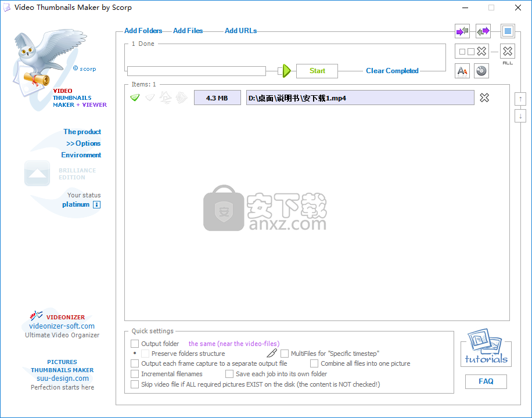
Task: Open the font settings Aa icon
Action: click(x=462, y=71)
